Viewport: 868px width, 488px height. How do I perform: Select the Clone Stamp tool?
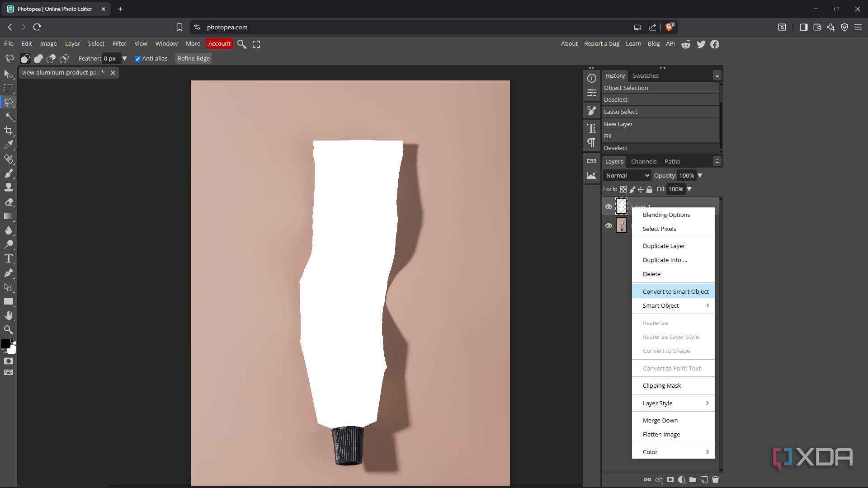click(9, 188)
